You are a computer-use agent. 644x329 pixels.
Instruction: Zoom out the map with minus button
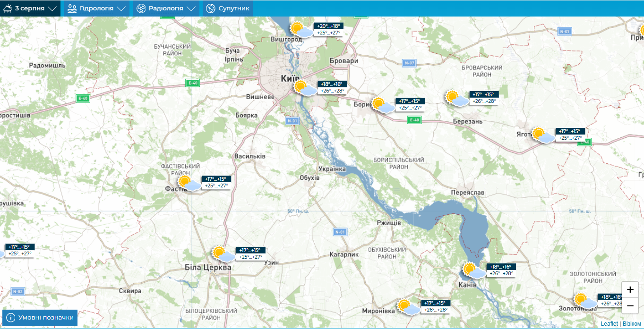pos(630,306)
